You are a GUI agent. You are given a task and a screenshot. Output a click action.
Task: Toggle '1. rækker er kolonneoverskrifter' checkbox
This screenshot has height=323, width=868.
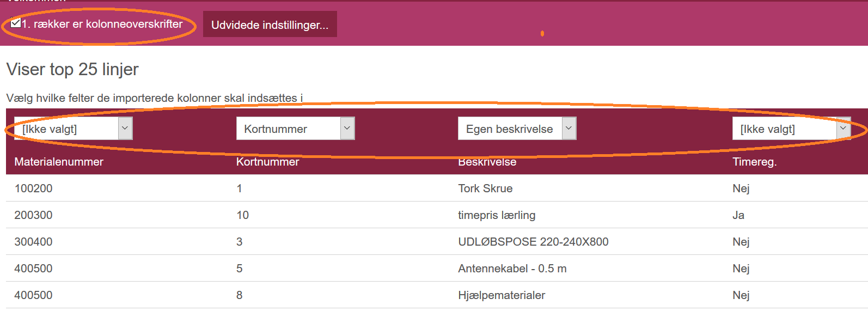tap(16, 23)
